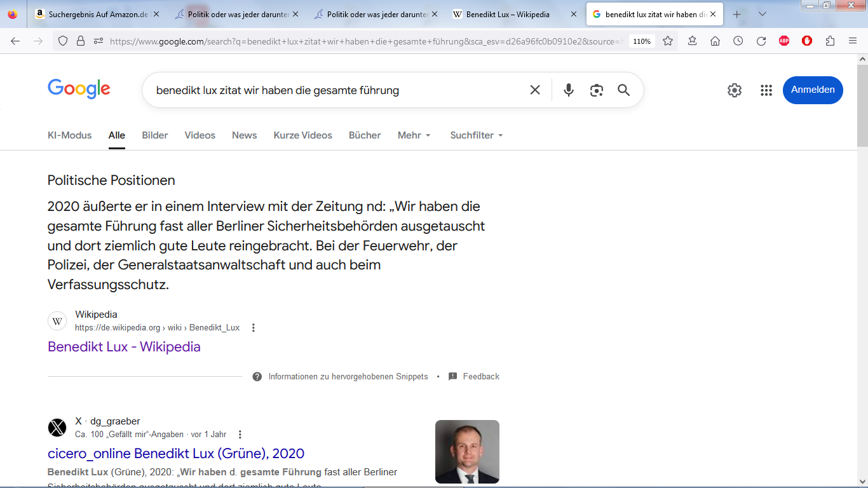Viewport: 868px width, 488px height.
Task: Open Google quick settings gear
Action: 735,90
